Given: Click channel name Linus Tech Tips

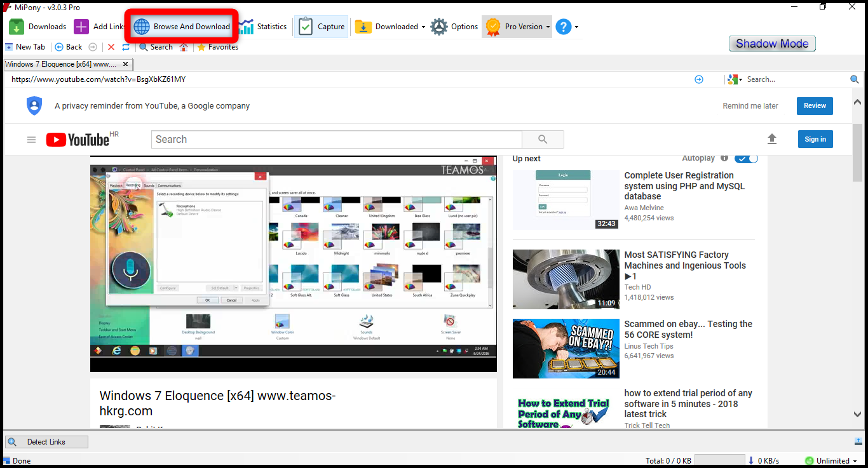Looking at the screenshot, I should [649, 346].
